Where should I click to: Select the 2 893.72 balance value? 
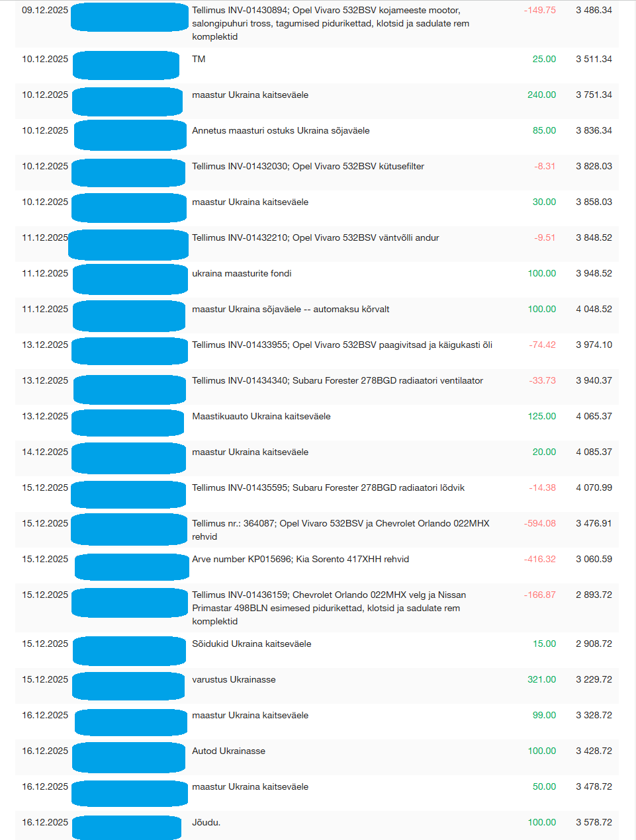[594, 595]
